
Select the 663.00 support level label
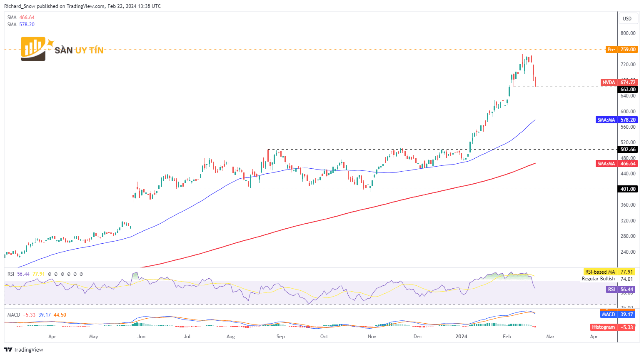pos(628,90)
